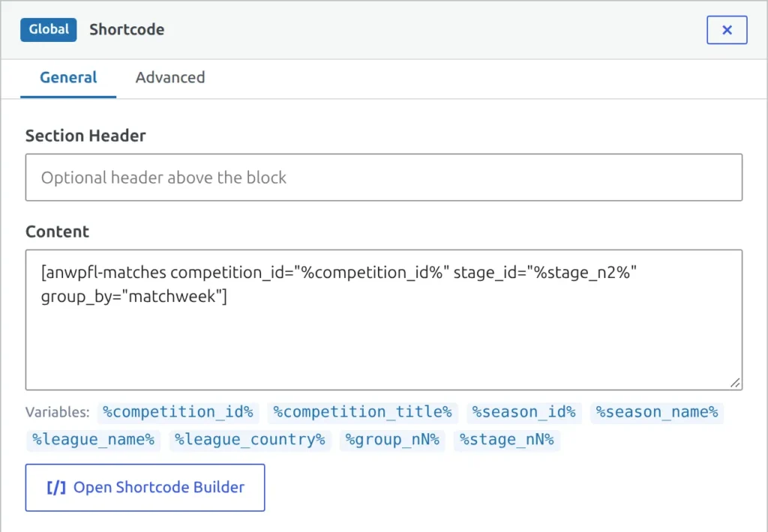
Task: Close the Shortcode dialog with the X button
Action: pyautogui.click(x=726, y=30)
